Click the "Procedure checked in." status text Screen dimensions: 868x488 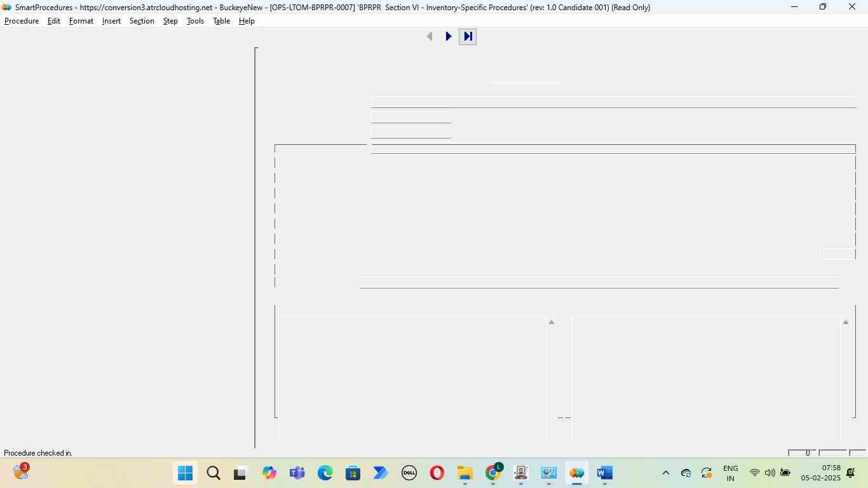click(38, 453)
